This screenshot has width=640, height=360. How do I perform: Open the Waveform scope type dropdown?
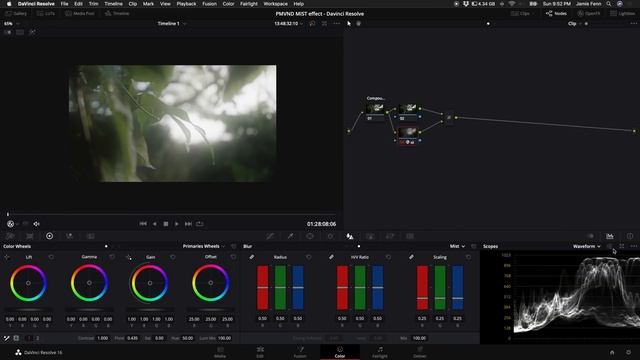(587, 246)
